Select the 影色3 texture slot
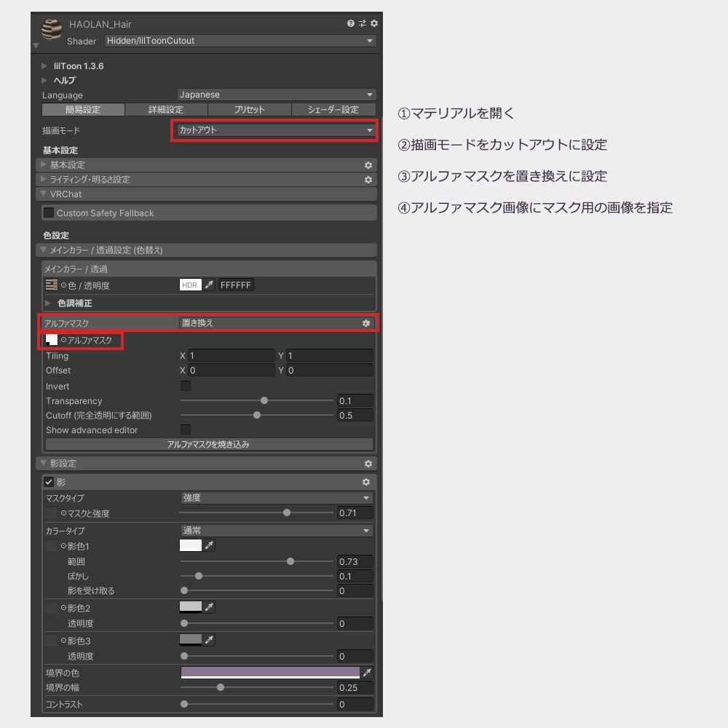This screenshot has height=728, width=728. (x=52, y=641)
